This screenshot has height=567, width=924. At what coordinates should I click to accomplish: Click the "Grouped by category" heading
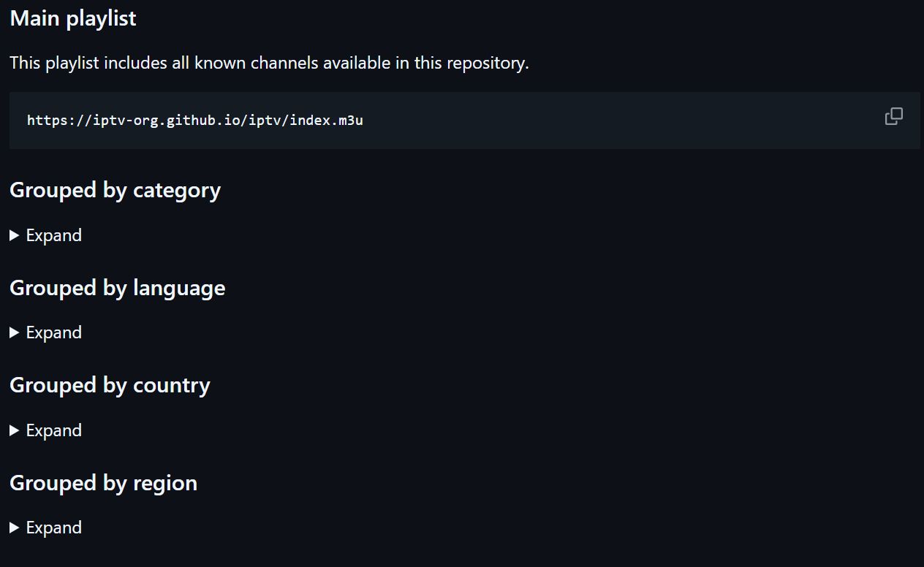tap(115, 190)
